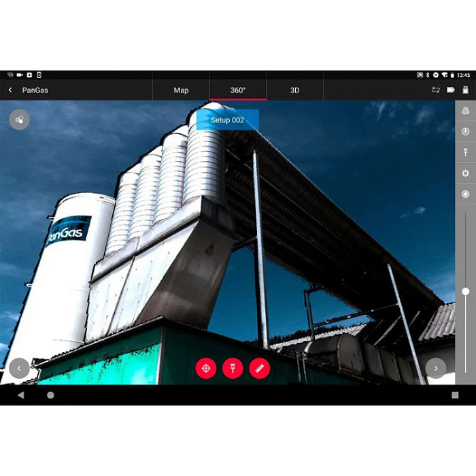Click the Setup 002 label
The width and height of the screenshot is (476, 476).
tap(227, 120)
